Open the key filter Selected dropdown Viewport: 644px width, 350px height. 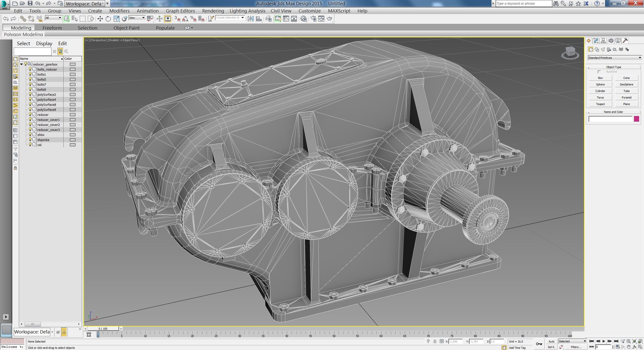click(x=572, y=341)
